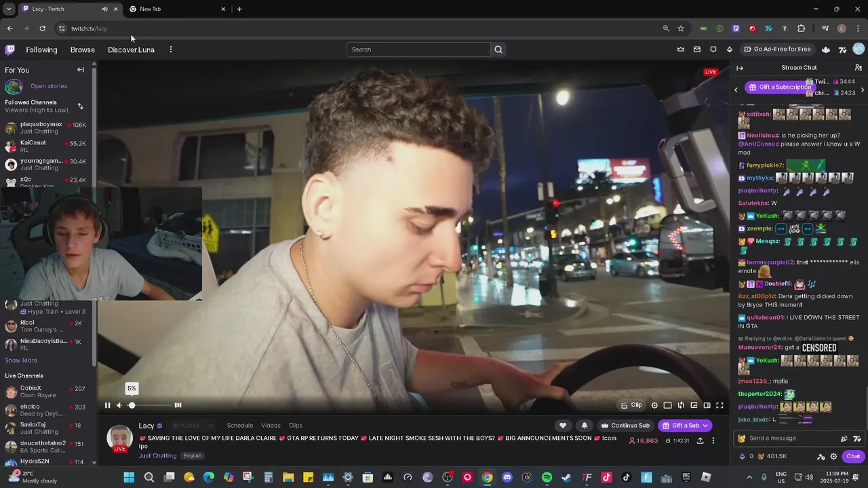Mute the stream volume icon
Viewport: 868px width, 488px height.
tap(119, 405)
